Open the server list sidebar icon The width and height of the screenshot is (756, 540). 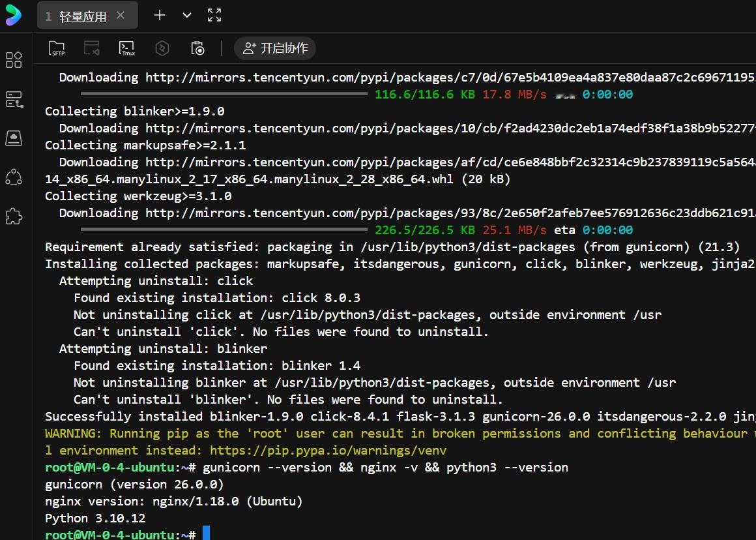click(14, 99)
